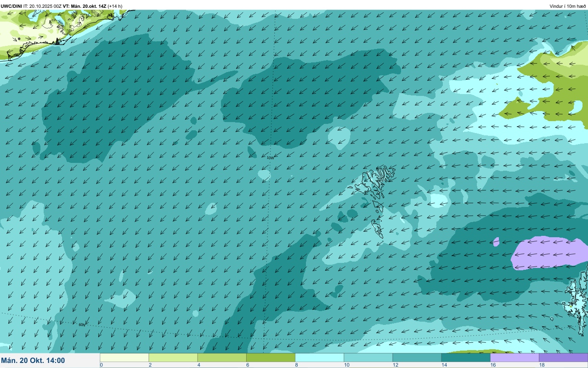Click the '60N' latitude label
The width and height of the screenshot is (588, 368).
(82, 325)
